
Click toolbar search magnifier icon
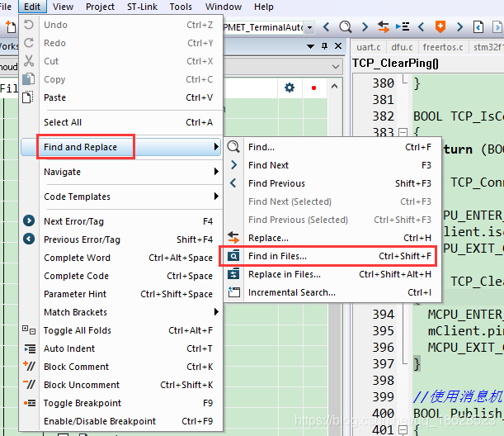click(x=346, y=26)
